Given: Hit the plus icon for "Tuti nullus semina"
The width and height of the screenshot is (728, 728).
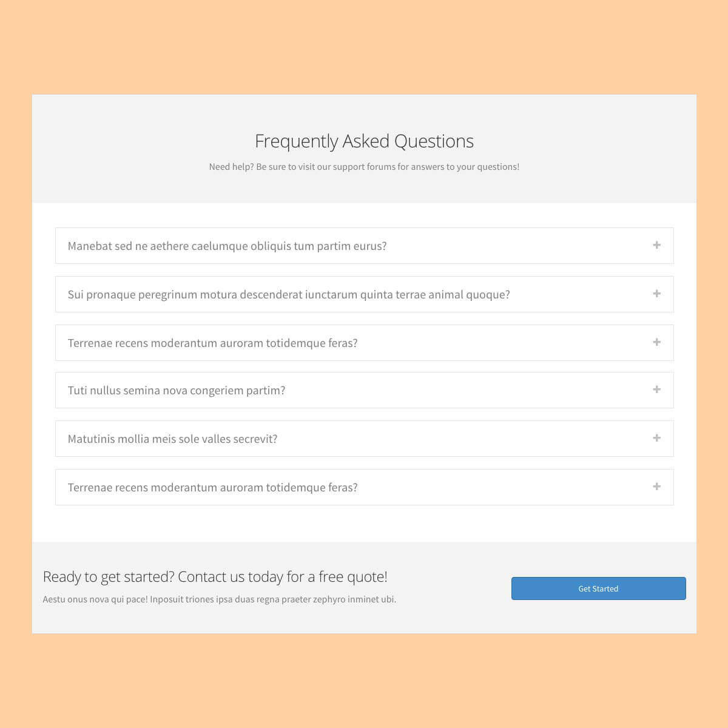Looking at the screenshot, I should coord(656,389).
